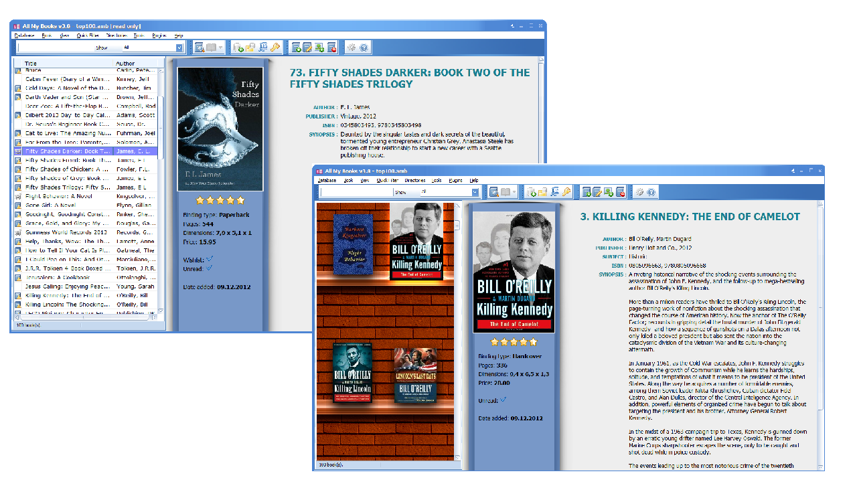The height and width of the screenshot is (504, 853).
Task: Click the network export icon in front window
Action: [555, 192]
